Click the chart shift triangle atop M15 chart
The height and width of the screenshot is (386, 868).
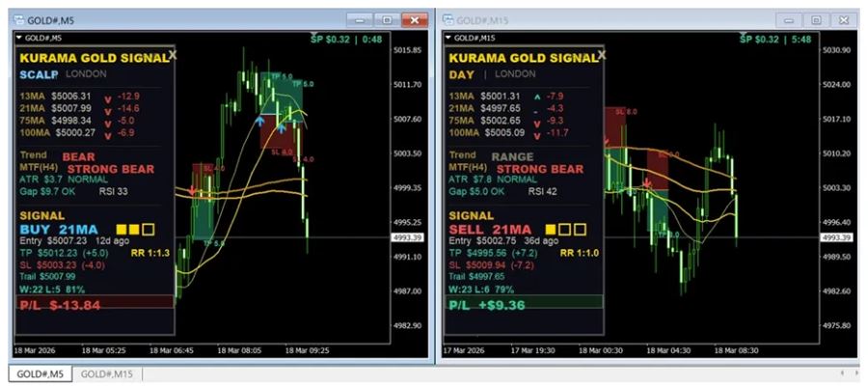[x=744, y=35]
